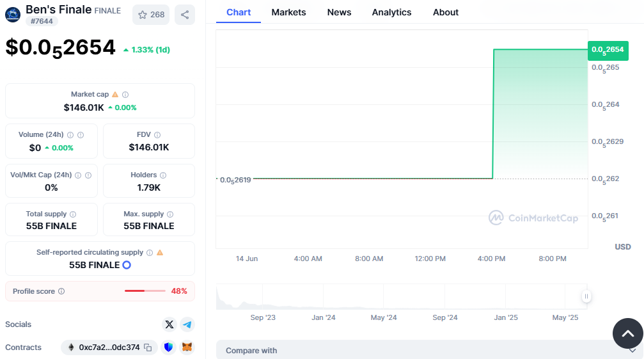Viewport: 644px width, 359px height.
Task: Open the Profile score info icon
Action: click(61, 291)
